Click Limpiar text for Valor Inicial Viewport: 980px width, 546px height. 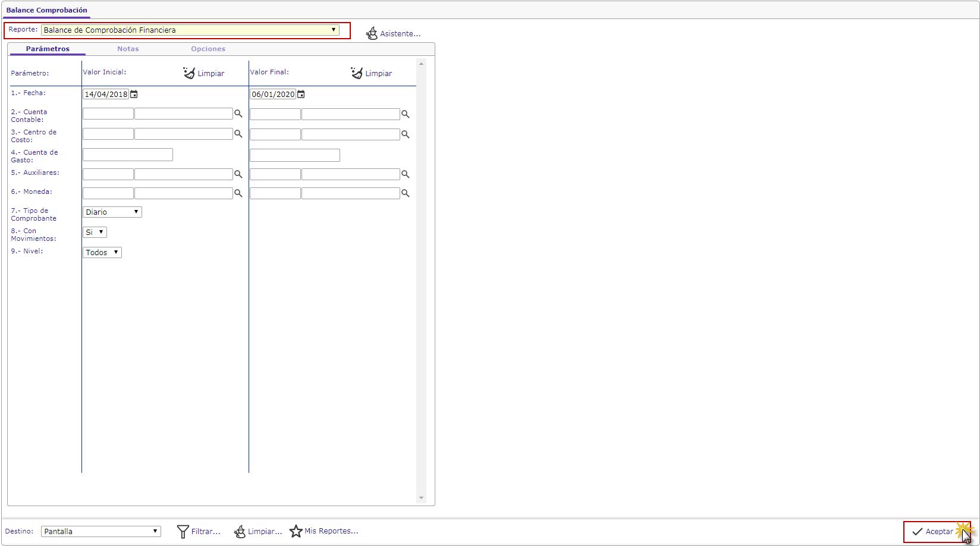click(211, 74)
